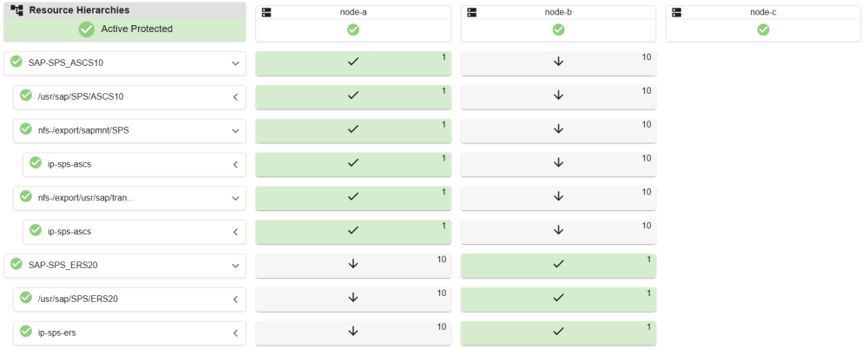Collapse the nfs-/export/sapmnt/SPS resource
The height and width of the screenshot is (349, 868).
(x=234, y=131)
